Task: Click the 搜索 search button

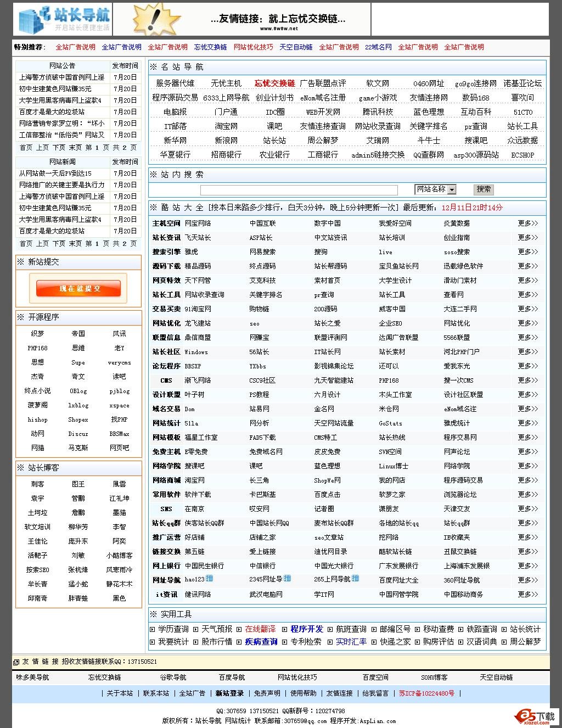Action: (x=482, y=189)
